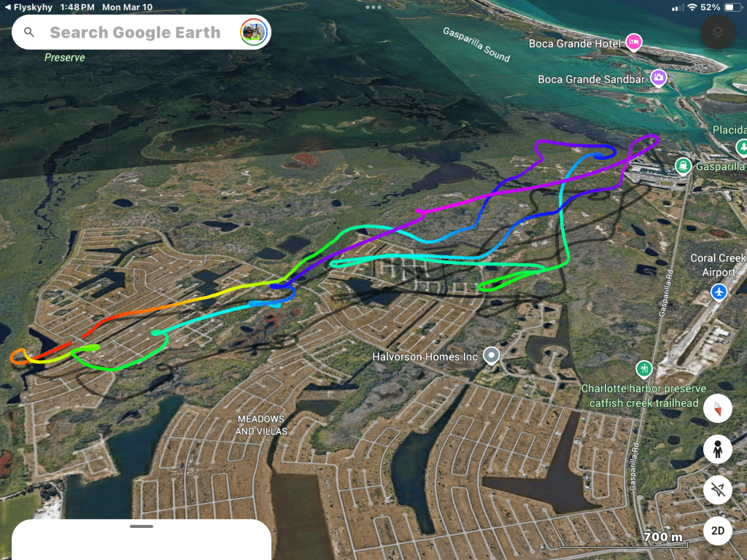Tap the Meadows and Villas label
747x560 pixels.
pos(261,425)
